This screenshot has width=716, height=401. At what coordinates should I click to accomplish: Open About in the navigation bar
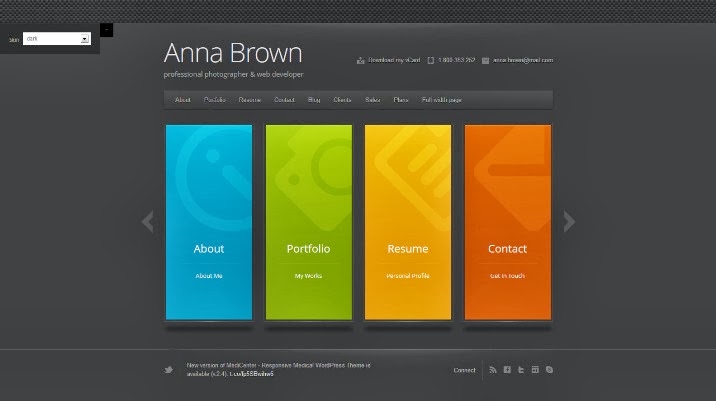[x=183, y=100]
